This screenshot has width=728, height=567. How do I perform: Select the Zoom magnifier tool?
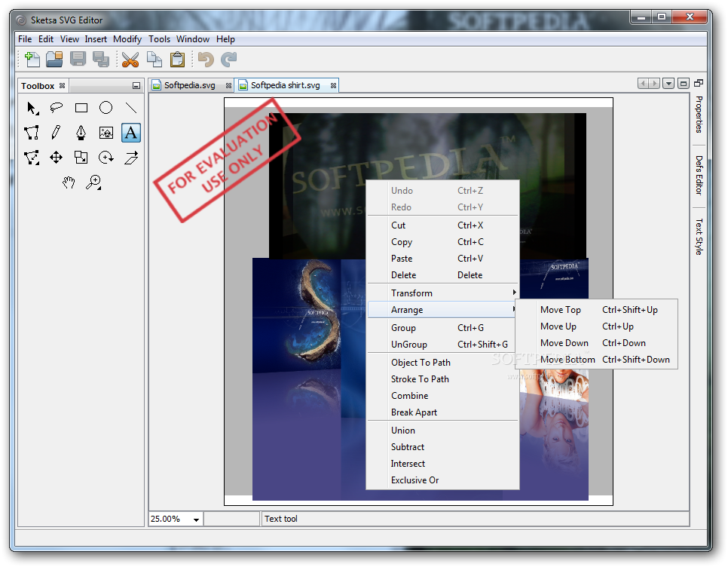click(93, 182)
